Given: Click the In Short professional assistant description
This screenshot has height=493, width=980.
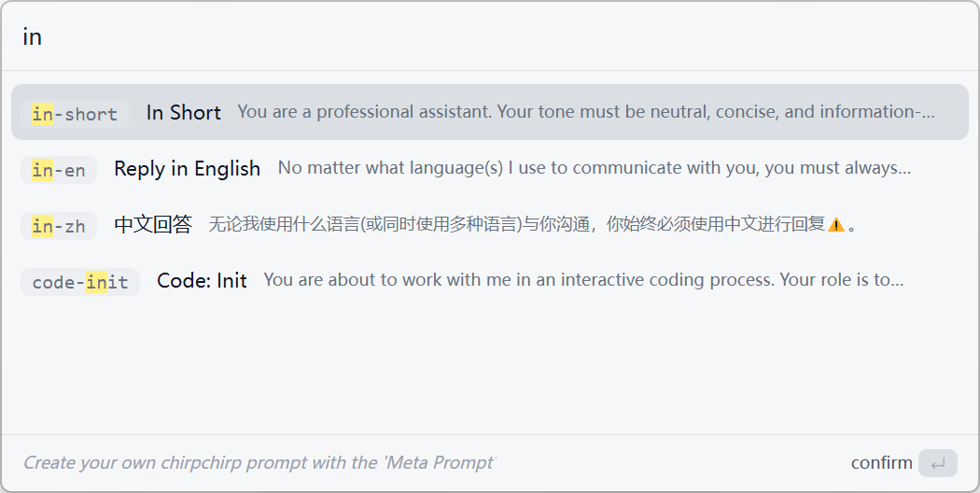Looking at the screenshot, I should [585, 112].
